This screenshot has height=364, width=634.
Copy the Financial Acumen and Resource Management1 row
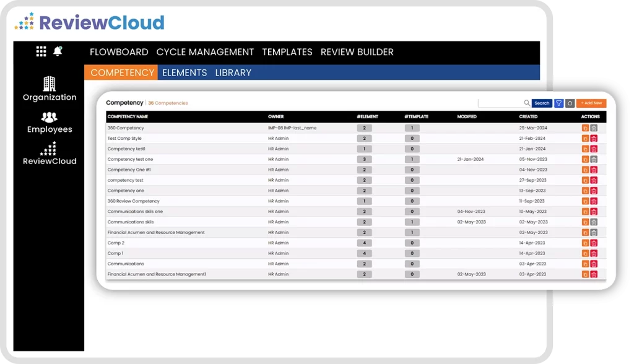point(584,274)
